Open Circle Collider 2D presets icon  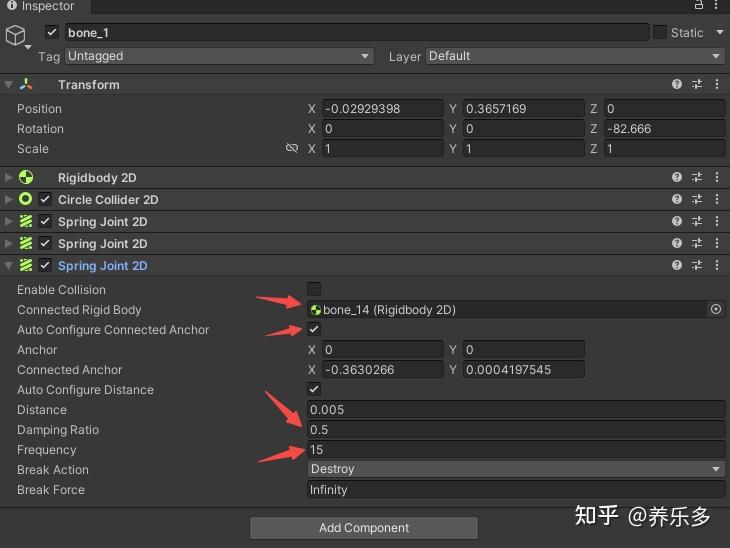tap(697, 199)
